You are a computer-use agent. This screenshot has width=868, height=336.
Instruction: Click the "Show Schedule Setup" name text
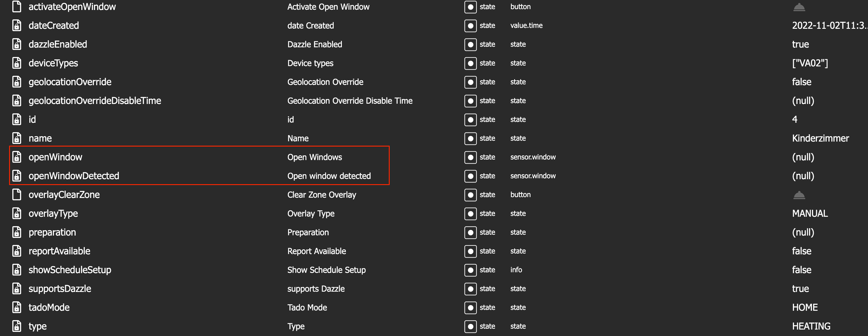coord(326,270)
